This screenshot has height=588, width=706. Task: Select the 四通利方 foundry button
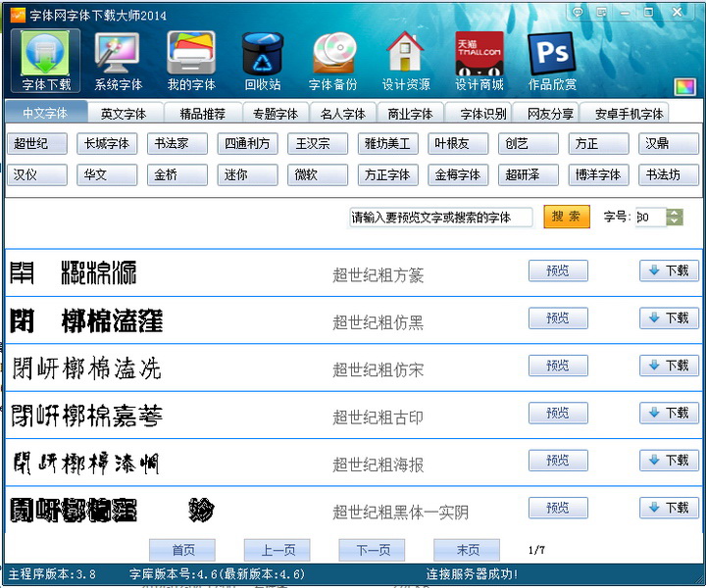coord(248,143)
